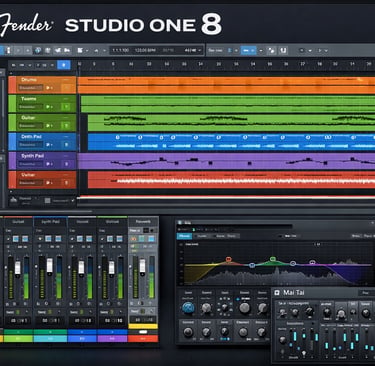
Task: Open the sample rate dropdown in transport display
Action: coord(193,50)
